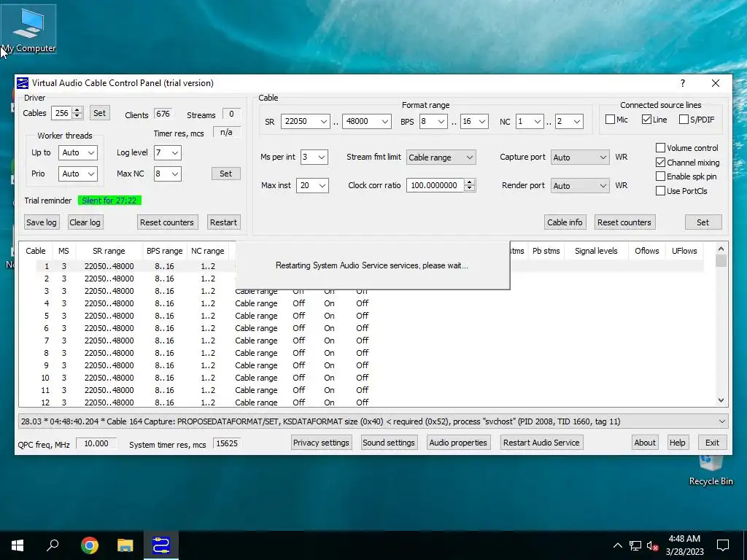This screenshot has height=560, width=747.
Task: Click the title bar help question mark
Action: click(683, 83)
